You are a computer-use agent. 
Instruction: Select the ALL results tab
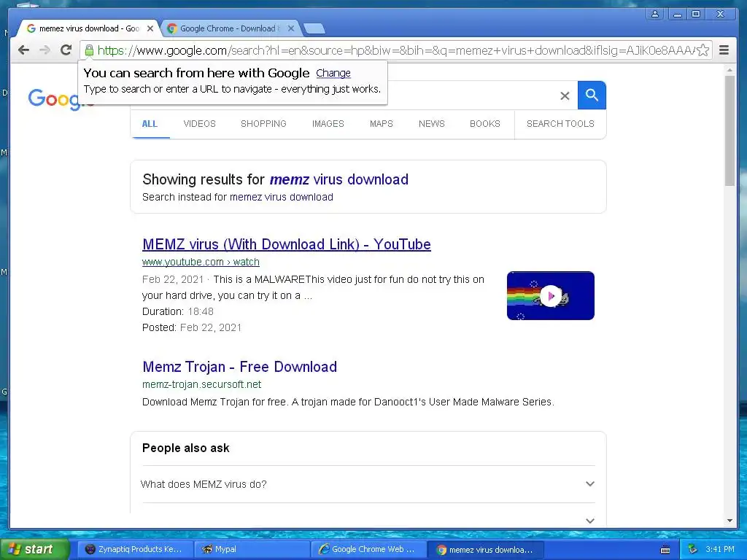pos(150,124)
